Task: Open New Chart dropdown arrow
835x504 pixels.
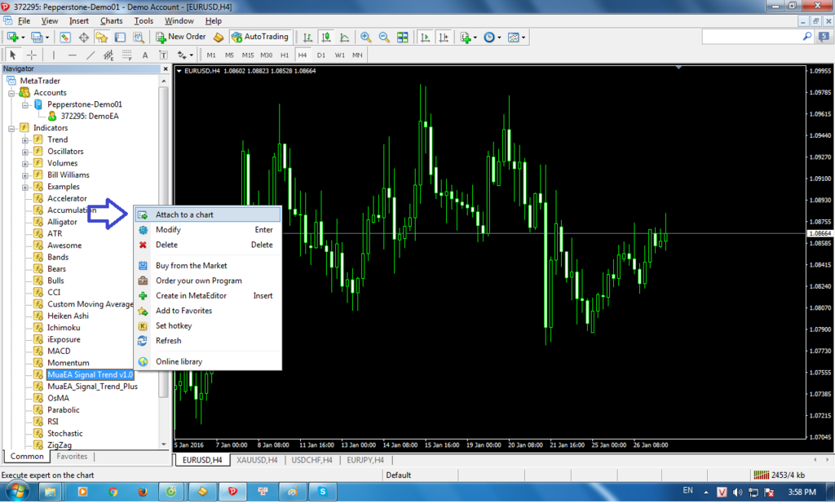Action: 23,38
